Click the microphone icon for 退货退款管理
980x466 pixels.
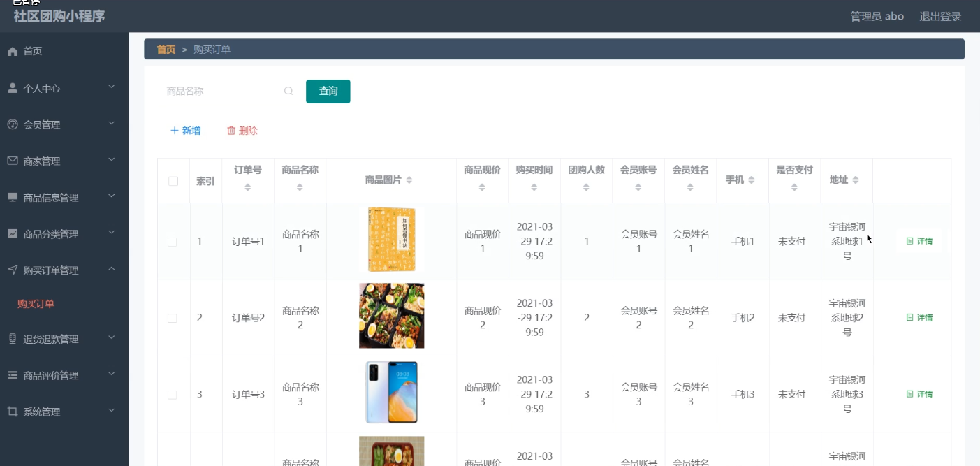[x=13, y=339]
